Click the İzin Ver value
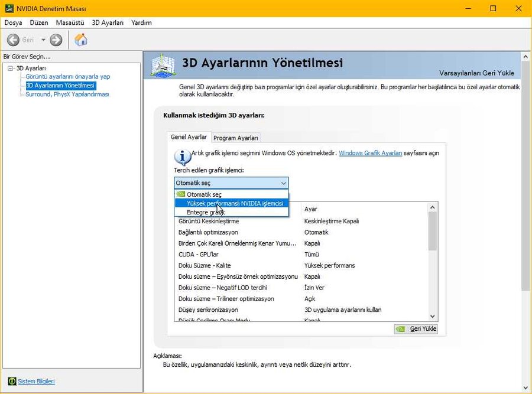Image resolution: width=532 pixels, height=394 pixels. (314, 288)
